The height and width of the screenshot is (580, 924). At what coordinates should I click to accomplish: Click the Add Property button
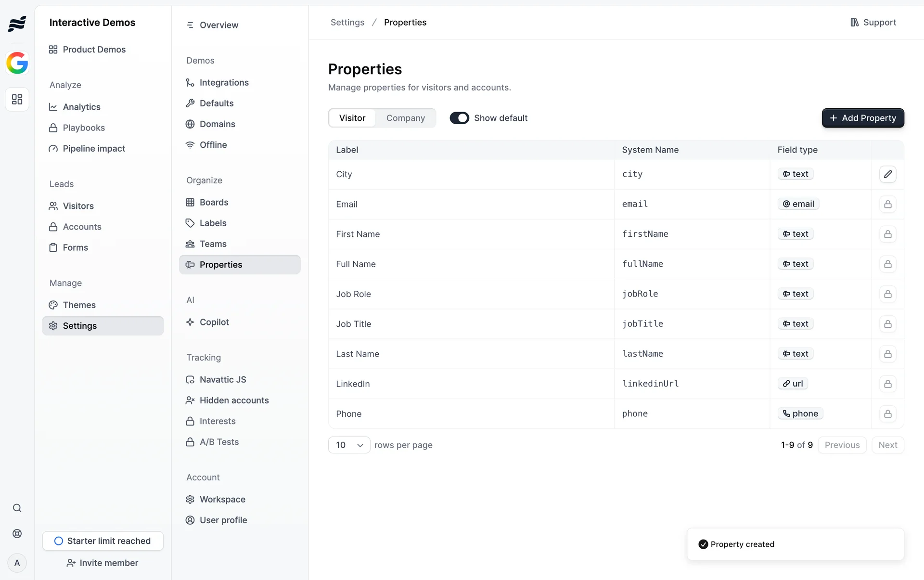coord(862,118)
